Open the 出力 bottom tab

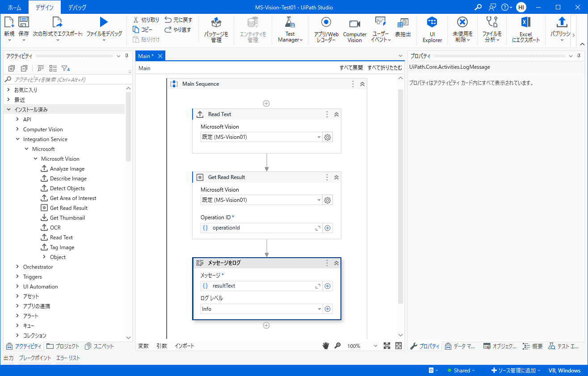pos(8,358)
